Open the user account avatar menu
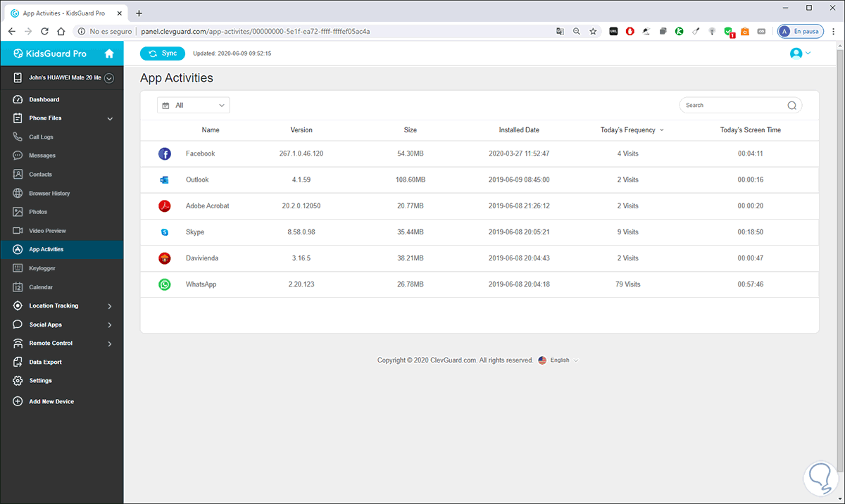This screenshot has height=504, width=845. [801, 53]
